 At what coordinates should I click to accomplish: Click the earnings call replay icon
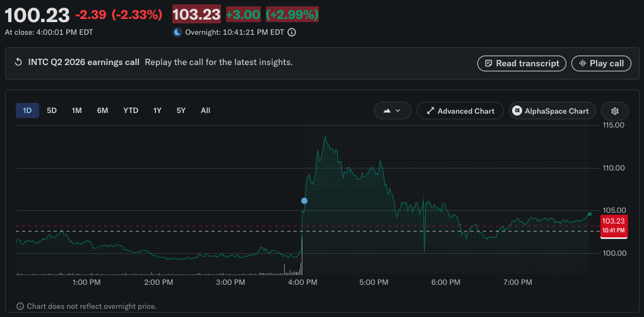(18, 63)
